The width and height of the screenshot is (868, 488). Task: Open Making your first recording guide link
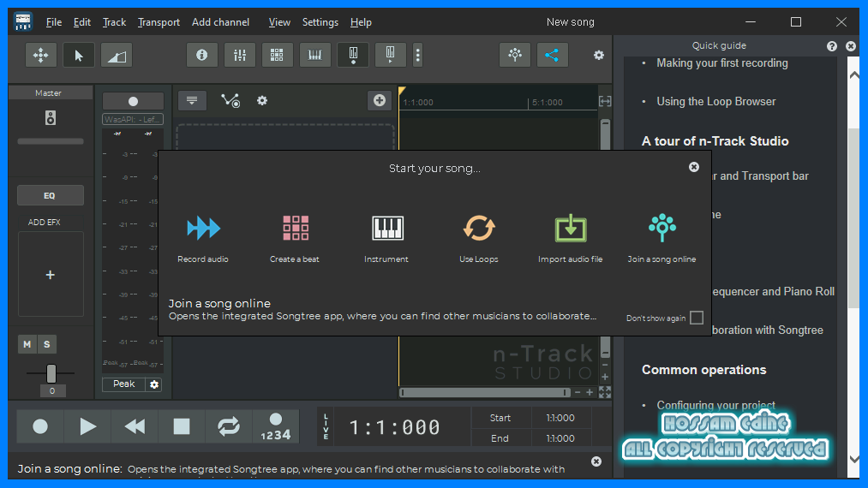[721, 63]
